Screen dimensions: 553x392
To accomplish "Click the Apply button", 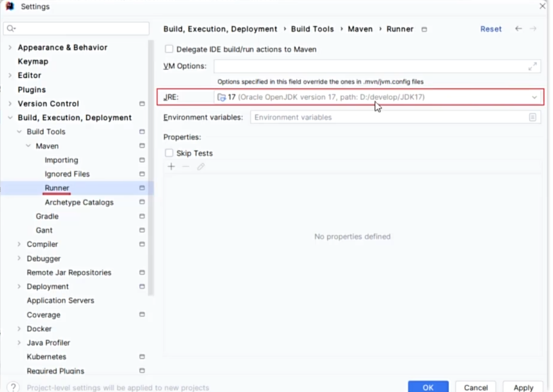I will pos(523,387).
